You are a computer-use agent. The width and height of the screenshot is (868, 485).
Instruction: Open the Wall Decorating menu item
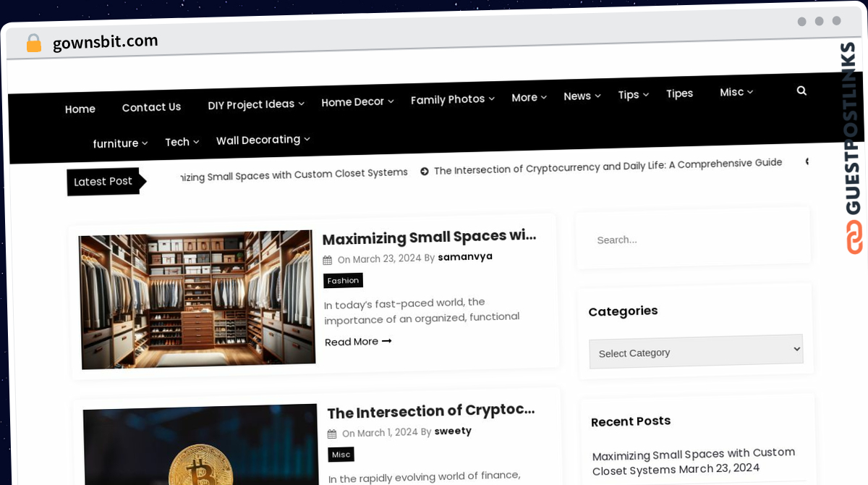(x=258, y=140)
